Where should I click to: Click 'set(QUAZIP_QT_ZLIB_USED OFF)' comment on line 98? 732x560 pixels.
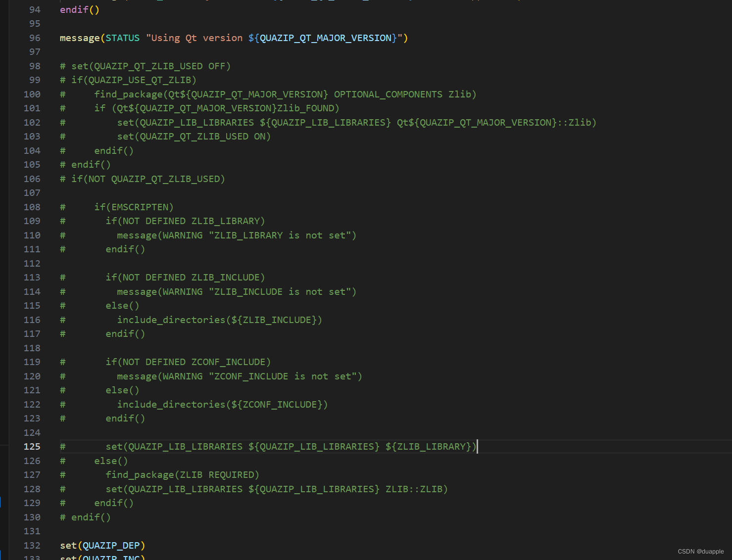tap(151, 66)
